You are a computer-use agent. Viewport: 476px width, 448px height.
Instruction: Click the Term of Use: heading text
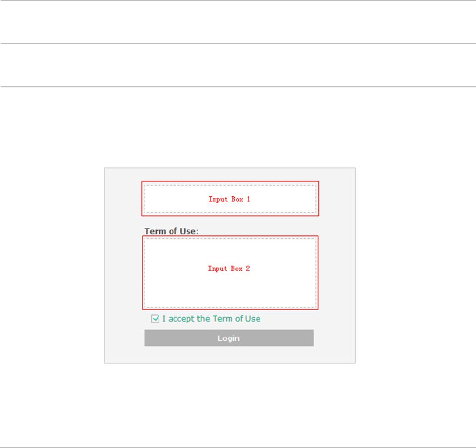pyautogui.click(x=171, y=231)
